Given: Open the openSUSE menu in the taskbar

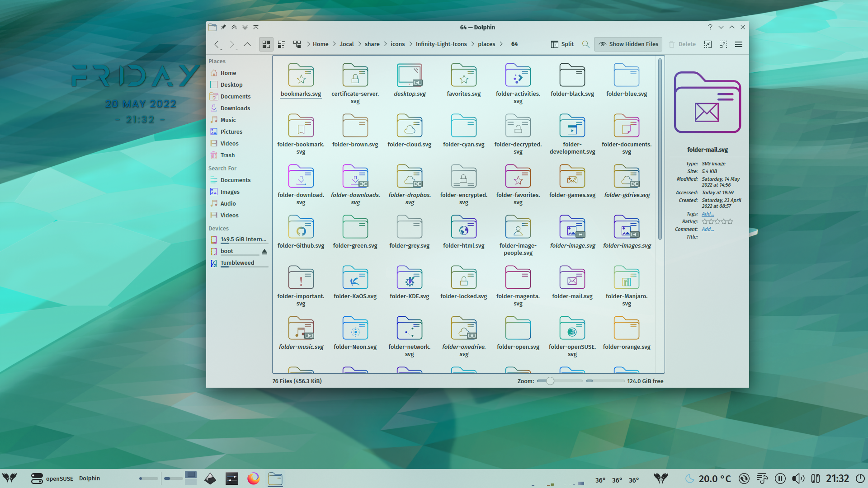Looking at the screenshot, I should (x=51, y=478).
